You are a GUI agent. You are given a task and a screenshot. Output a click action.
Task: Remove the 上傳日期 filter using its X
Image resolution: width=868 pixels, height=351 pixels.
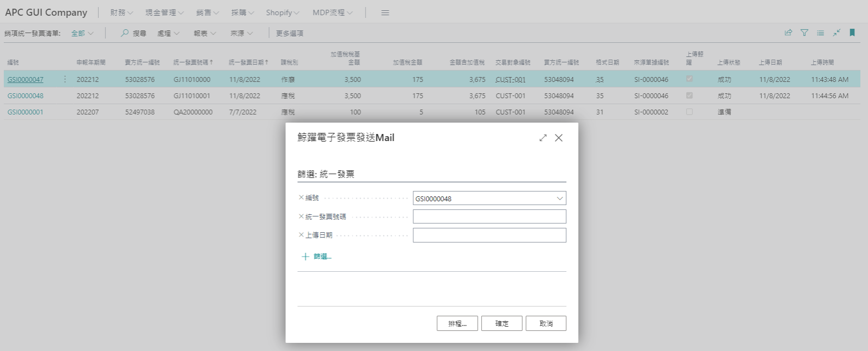click(301, 234)
